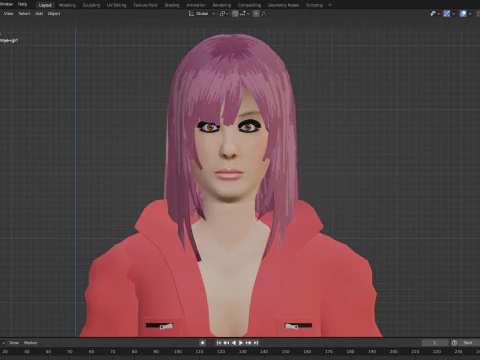Switch to the Sculpting workspace tab
Viewport: 480px width, 360px height.
[91, 5]
